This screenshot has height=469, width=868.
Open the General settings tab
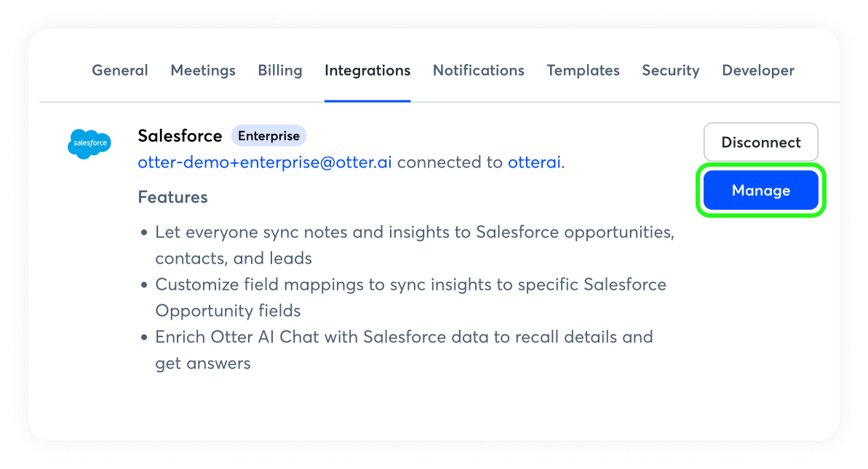coord(120,71)
